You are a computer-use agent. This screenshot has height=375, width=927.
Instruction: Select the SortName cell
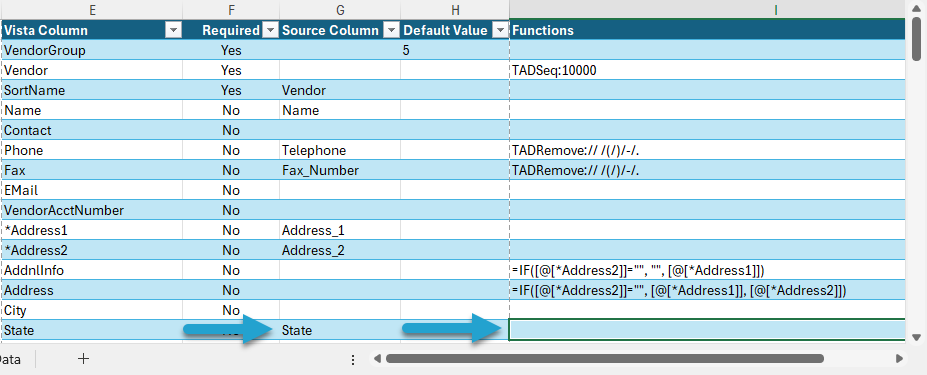[92, 90]
